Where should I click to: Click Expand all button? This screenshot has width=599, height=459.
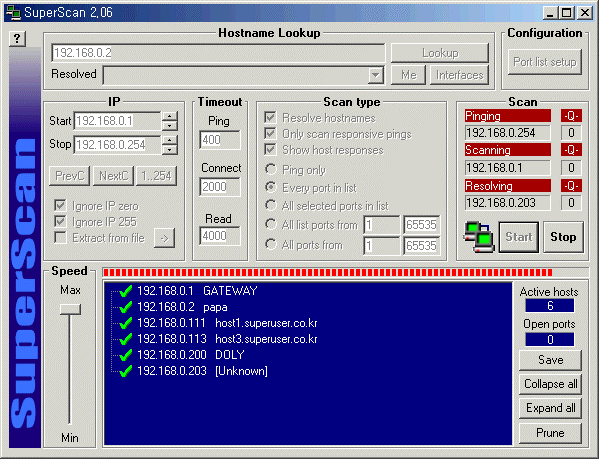tap(550, 408)
